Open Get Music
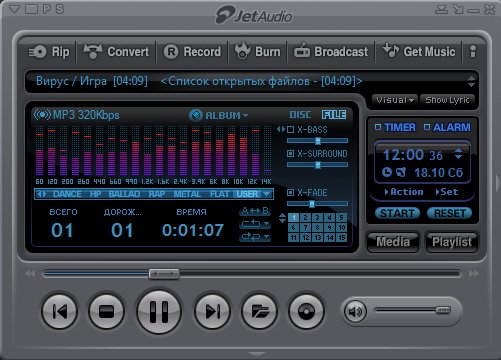The height and width of the screenshot is (360, 501). pos(419,52)
